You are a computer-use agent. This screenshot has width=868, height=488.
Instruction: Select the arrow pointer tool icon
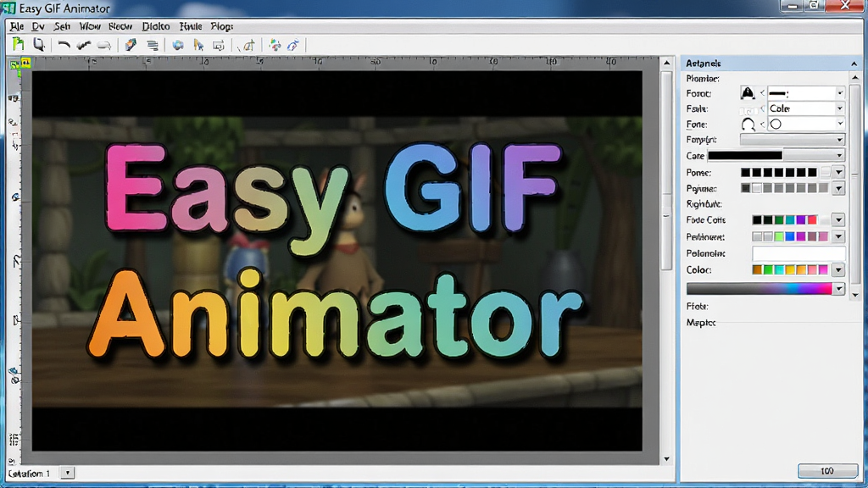198,46
